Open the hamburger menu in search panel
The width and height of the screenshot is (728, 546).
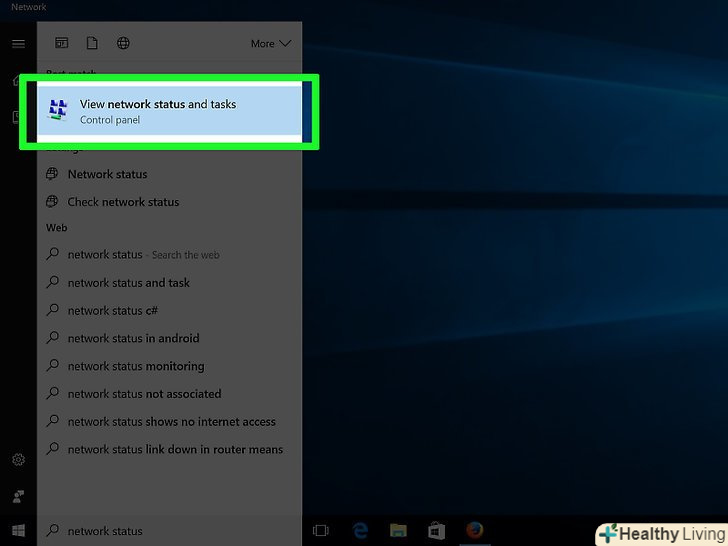[x=18, y=44]
